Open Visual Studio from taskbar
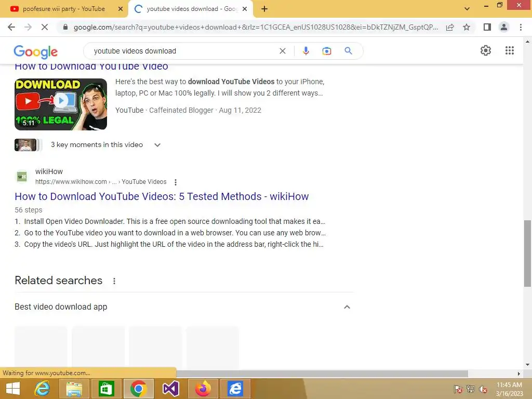 (x=170, y=389)
